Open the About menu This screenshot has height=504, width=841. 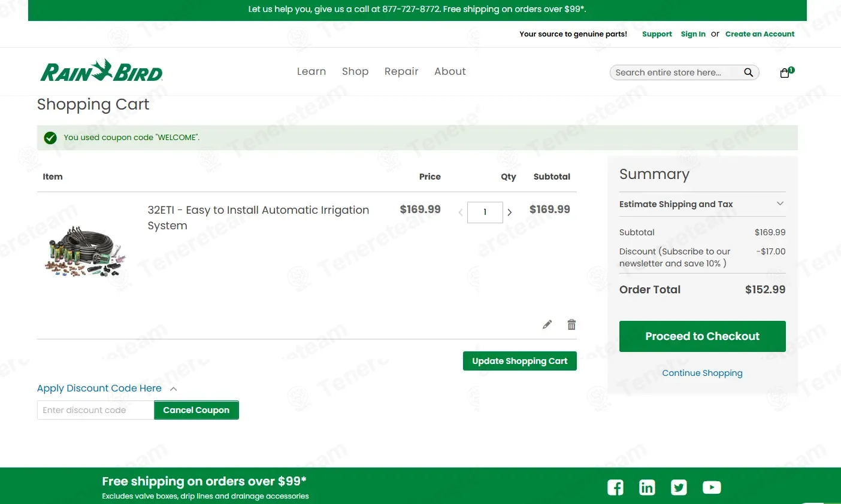pyautogui.click(x=450, y=71)
